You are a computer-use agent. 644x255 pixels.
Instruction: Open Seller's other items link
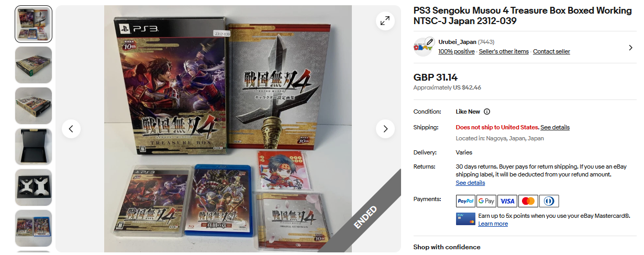(504, 51)
